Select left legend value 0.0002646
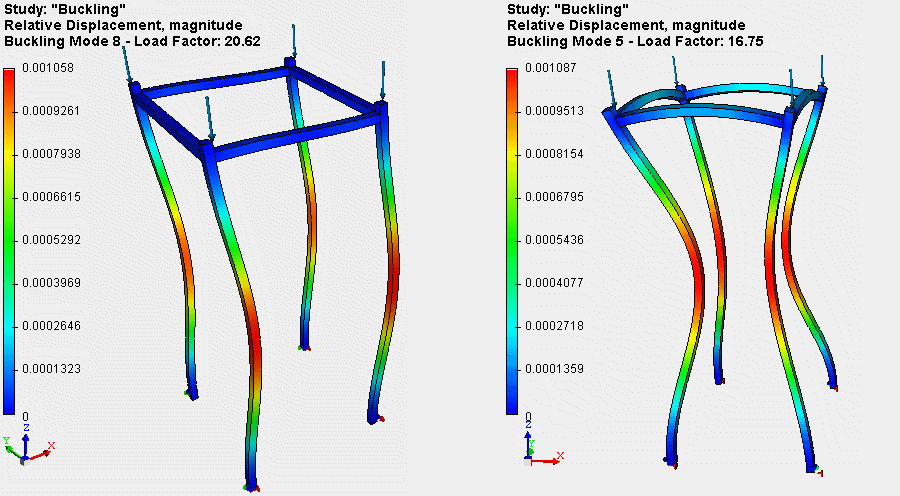 [51, 326]
